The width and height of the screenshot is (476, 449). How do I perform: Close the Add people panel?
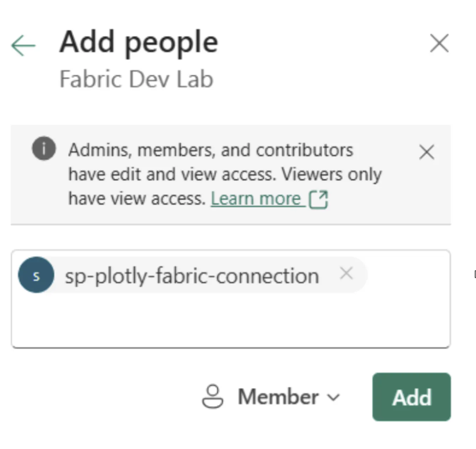pos(439,43)
